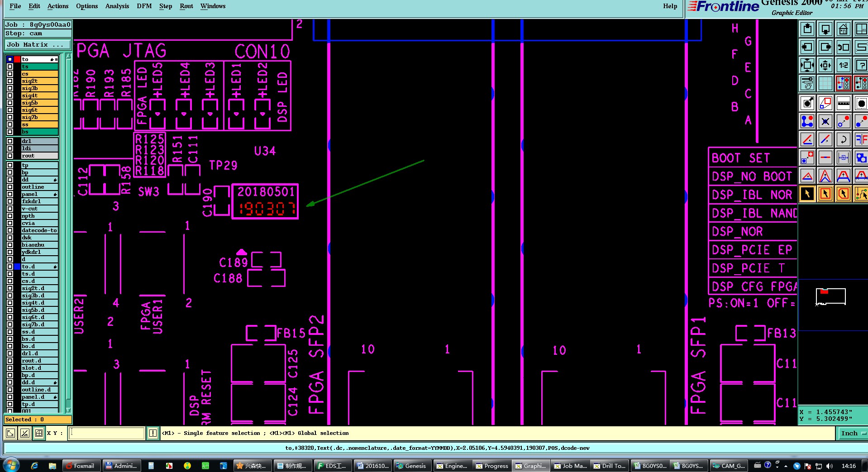Open the question mark help icon
Image resolution: width=868 pixels, height=472 pixels.
pos(861,65)
